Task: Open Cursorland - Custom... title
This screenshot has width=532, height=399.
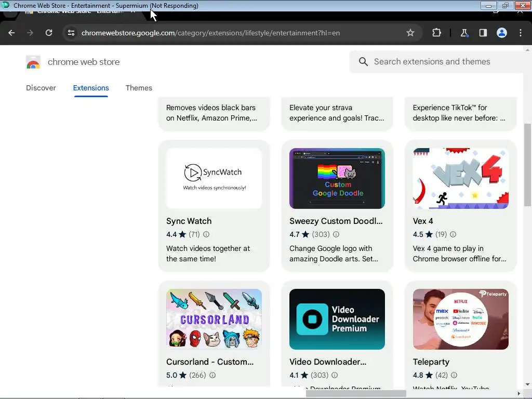Action: tap(210, 362)
